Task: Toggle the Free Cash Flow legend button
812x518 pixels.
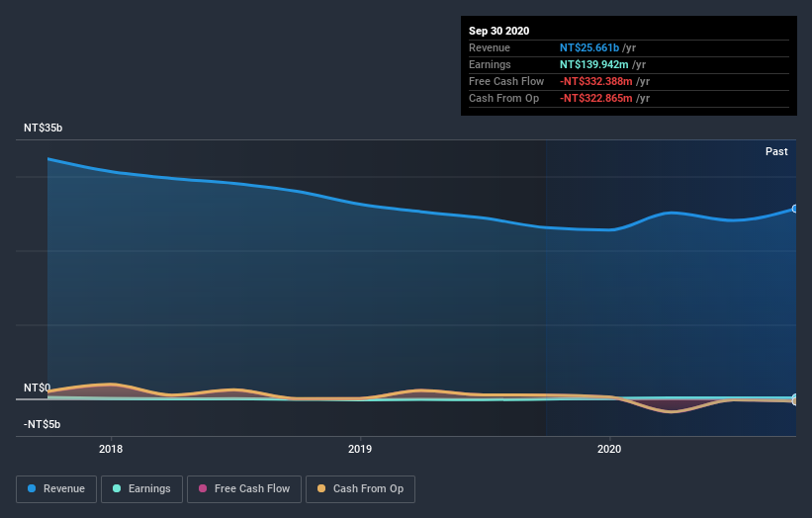Action: 244,489
